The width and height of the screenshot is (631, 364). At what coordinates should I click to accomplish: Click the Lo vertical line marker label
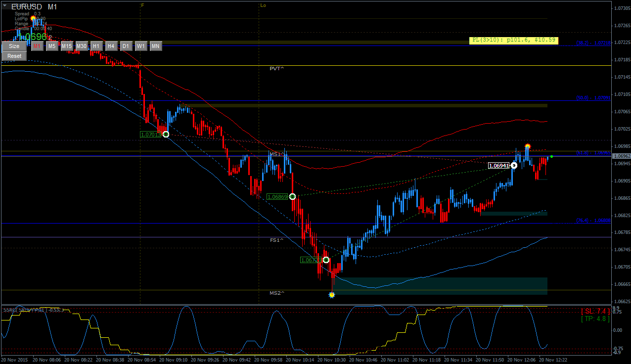pos(263,5)
